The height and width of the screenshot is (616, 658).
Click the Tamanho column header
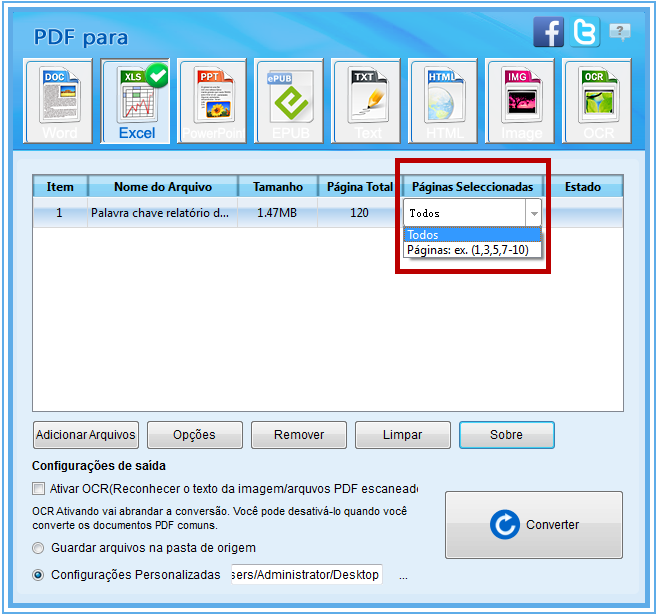278,187
